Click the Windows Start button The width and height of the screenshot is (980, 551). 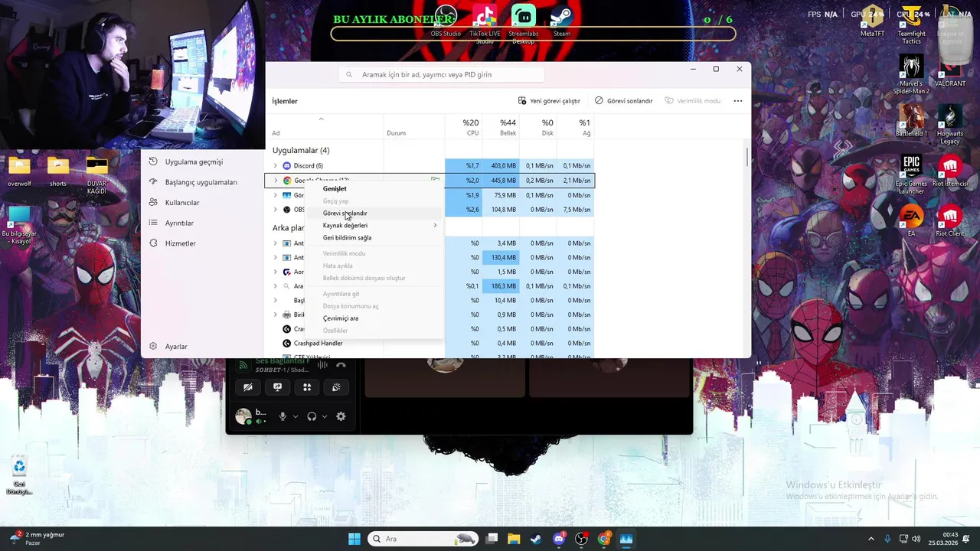(354, 539)
